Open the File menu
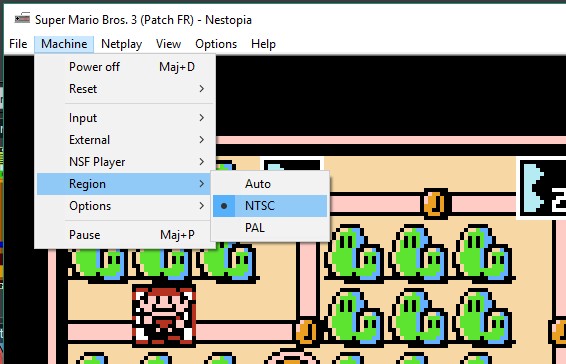 point(18,44)
